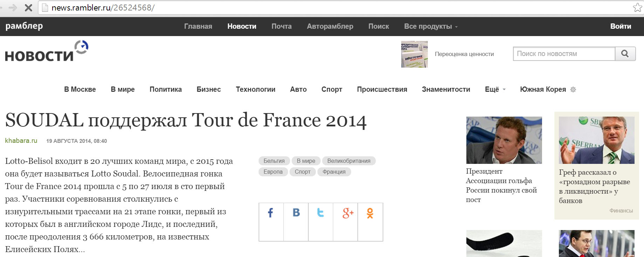
Task: Go to the Происшествия news section
Action: pos(382,89)
